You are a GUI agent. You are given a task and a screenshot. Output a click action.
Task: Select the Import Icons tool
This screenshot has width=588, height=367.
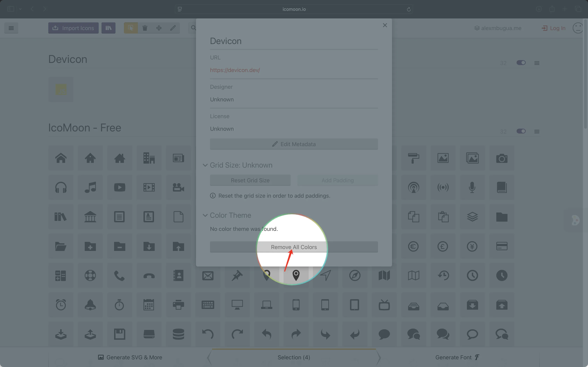tap(73, 28)
